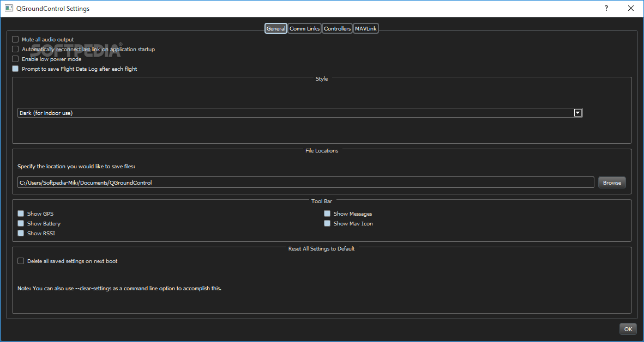The image size is (644, 342).
Task: Confirm settings with the OK button
Action: click(x=628, y=329)
